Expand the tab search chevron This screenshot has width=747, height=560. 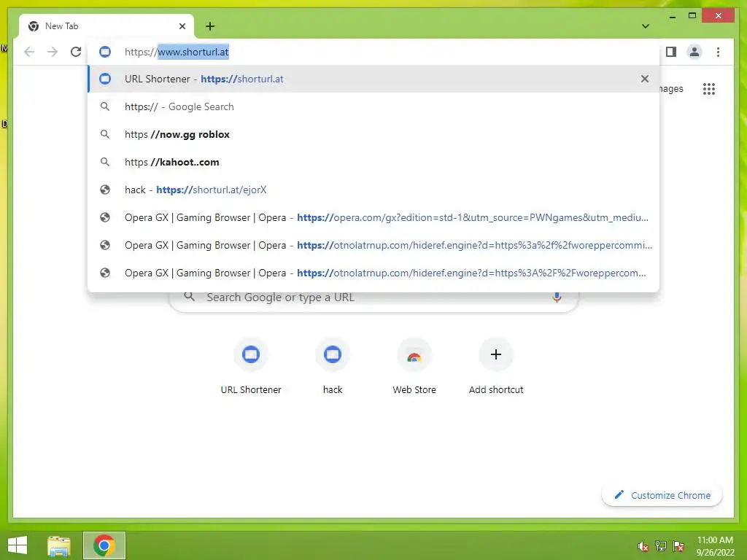[x=646, y=26]
